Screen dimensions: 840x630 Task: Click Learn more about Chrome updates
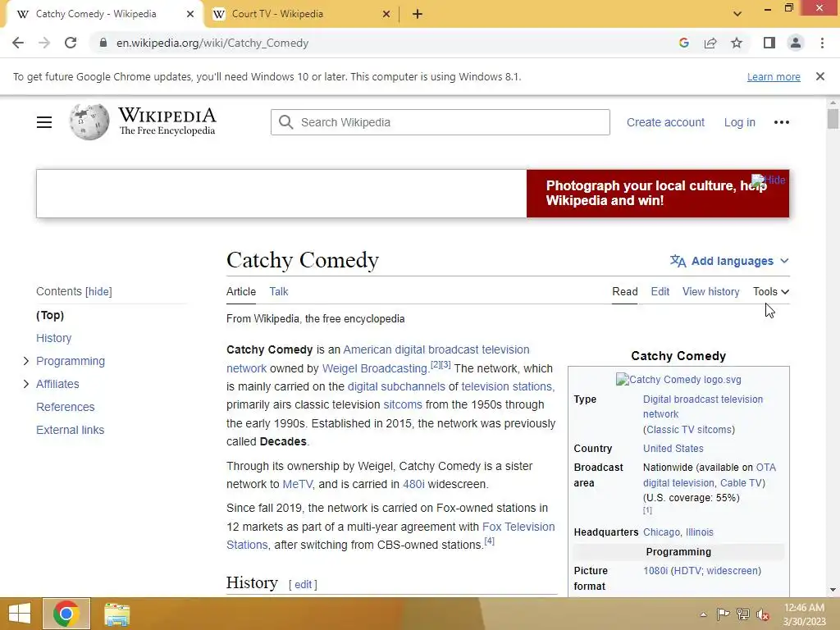click(x=774, y=76)
